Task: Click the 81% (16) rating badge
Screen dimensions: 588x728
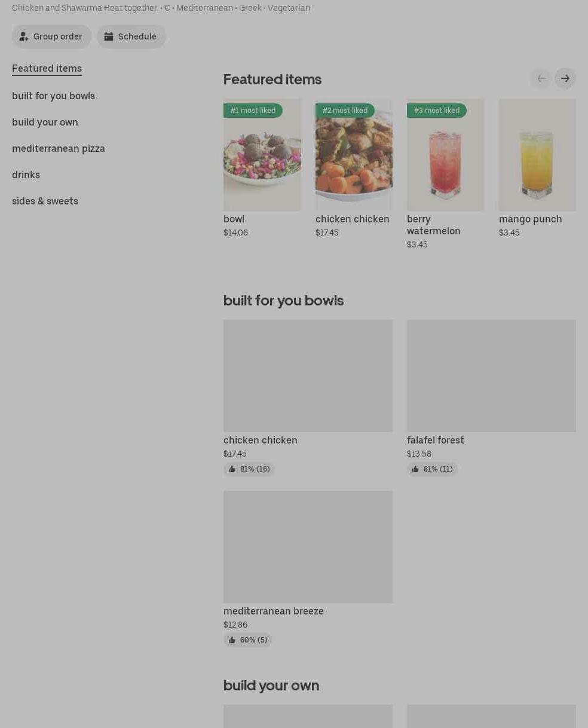Action: tap(249, 469)
